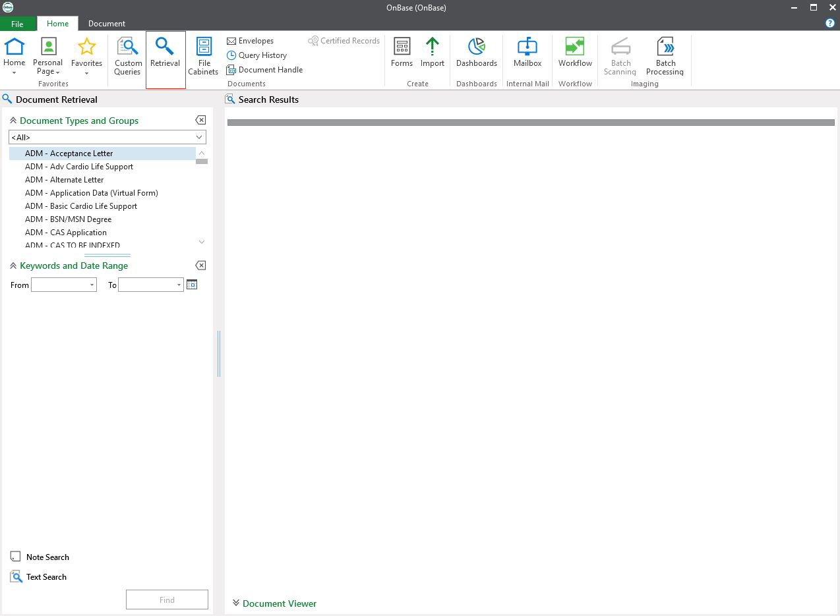Click Batch Scanning
The image size is (840, 616).
620,56
